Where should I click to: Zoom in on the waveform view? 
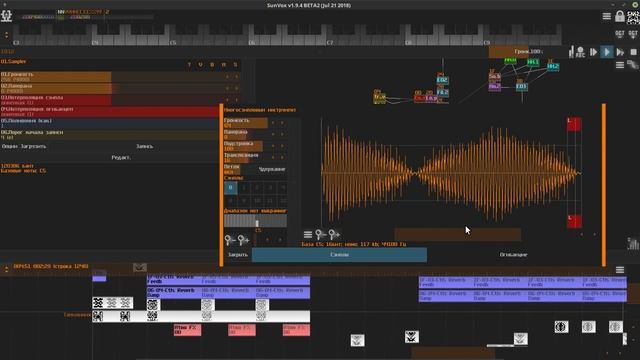pos(334,234)
